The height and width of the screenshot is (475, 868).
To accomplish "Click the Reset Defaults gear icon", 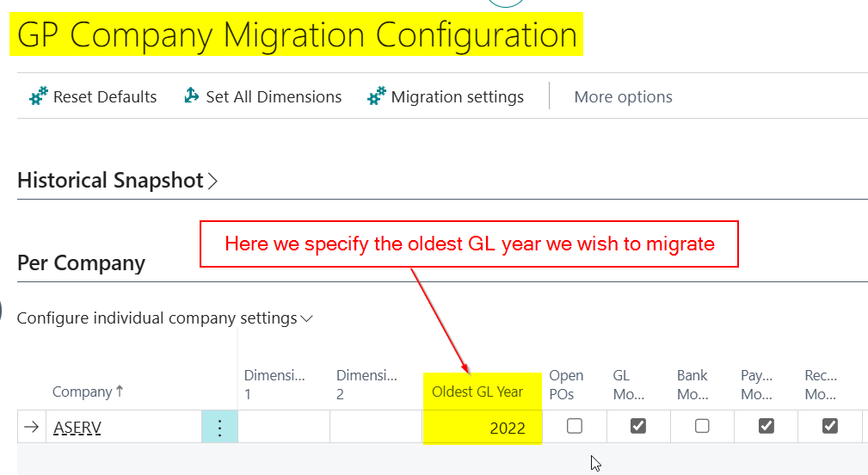I will (38, 97).
